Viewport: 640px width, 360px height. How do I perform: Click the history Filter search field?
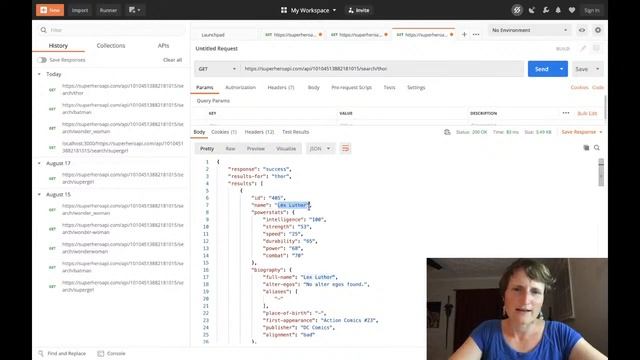pos(113,30)
